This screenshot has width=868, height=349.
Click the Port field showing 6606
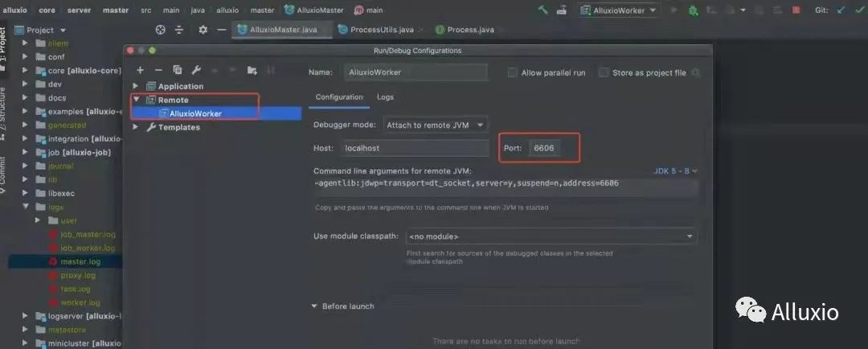(x=544, y=149)
